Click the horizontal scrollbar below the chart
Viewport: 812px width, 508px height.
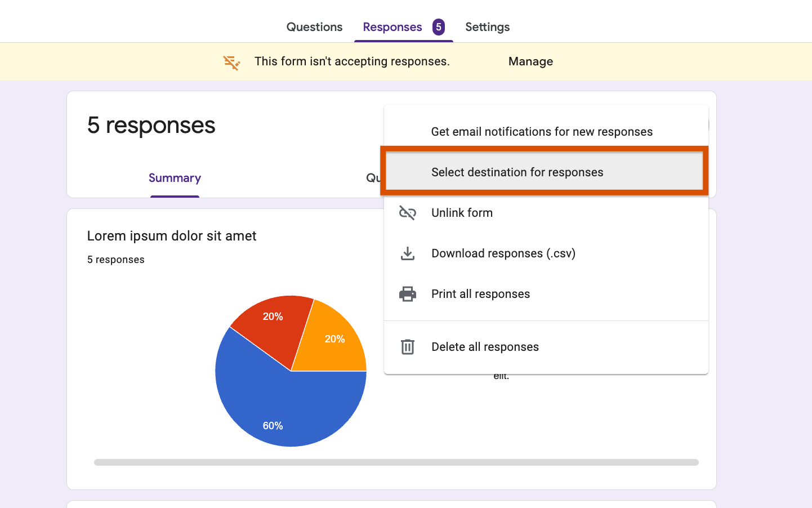(x=396, y=462)
